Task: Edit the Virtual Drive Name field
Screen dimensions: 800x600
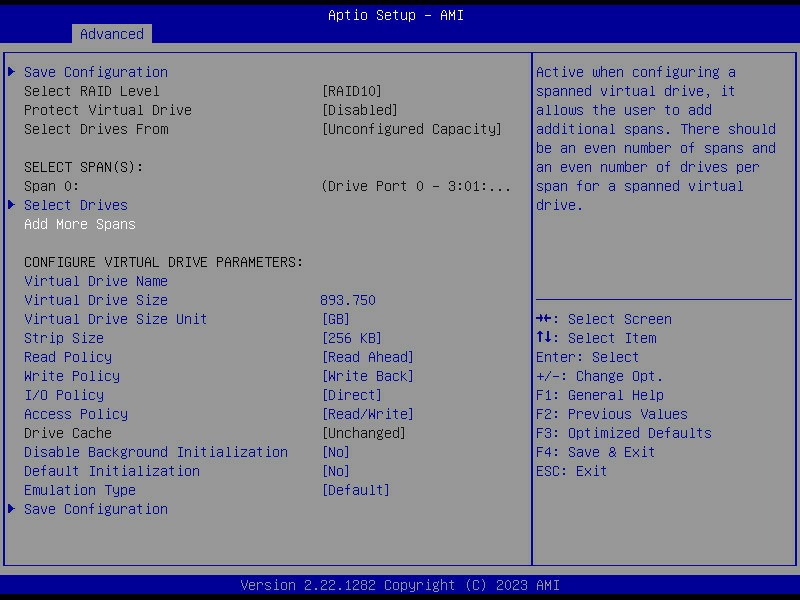Action: (96, 281)
